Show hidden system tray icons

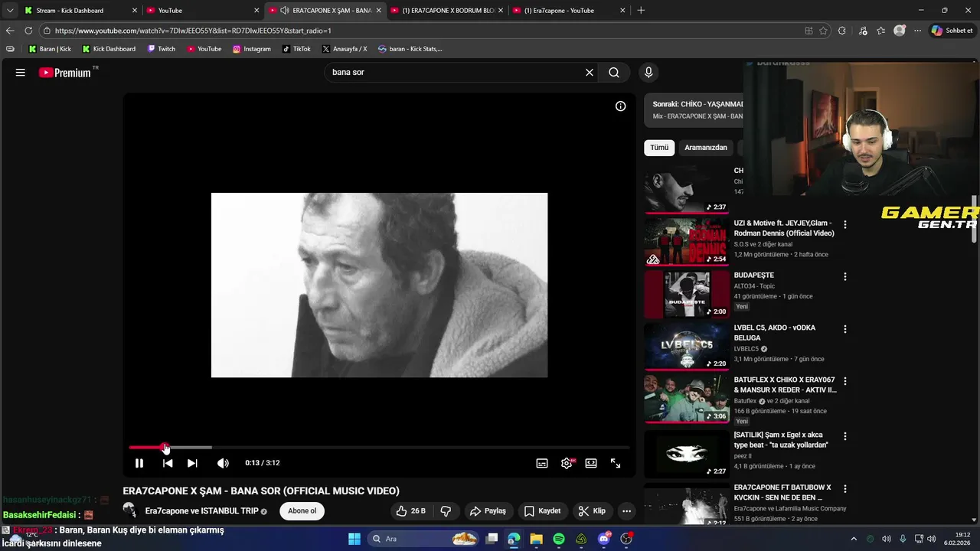[854, 539]
